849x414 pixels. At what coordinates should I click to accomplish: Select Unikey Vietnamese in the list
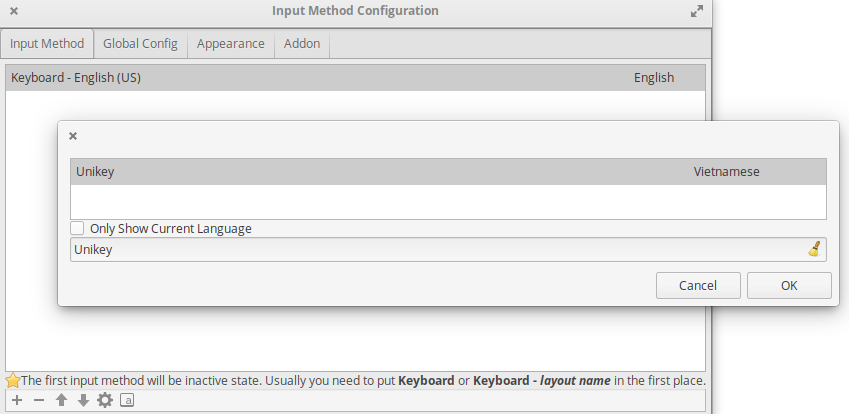point(447,172)
